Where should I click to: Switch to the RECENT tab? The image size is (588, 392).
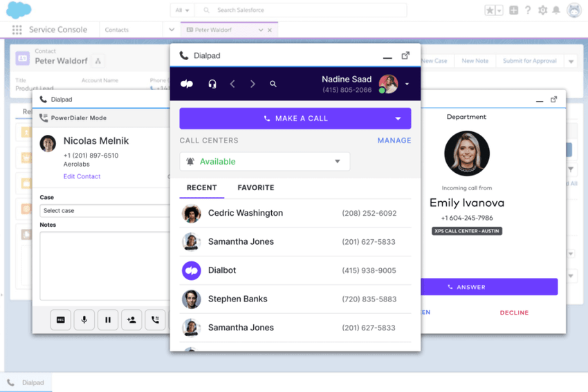(202, 187)
